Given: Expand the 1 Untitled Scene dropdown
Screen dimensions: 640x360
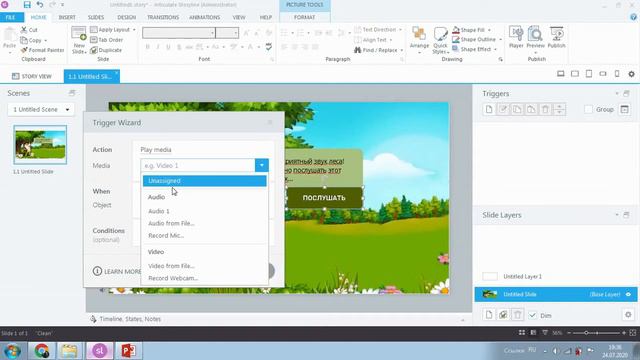Looking at the screenshot, I should (x=41, y=109).
